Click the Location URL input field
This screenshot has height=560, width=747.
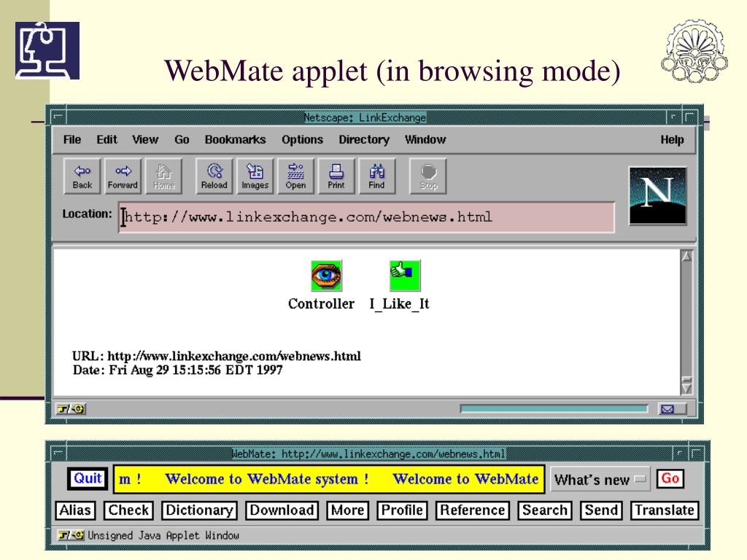coord(366,217)
